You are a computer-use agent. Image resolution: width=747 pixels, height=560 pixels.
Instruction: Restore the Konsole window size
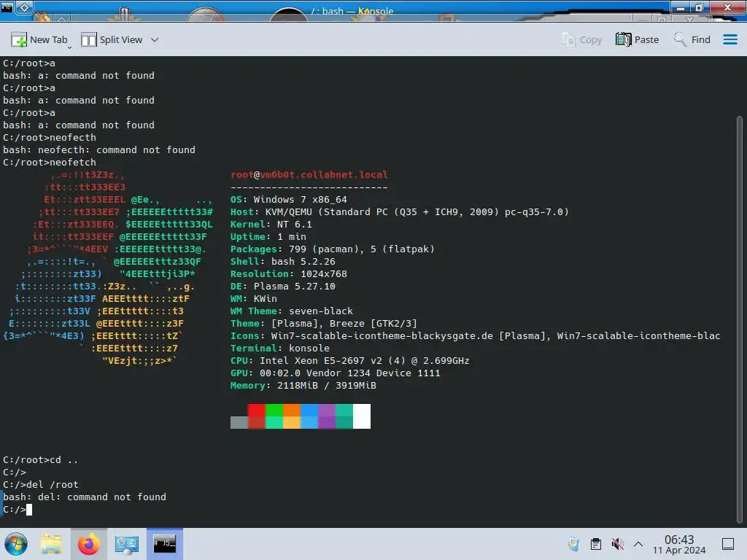[x=699, y=7]
